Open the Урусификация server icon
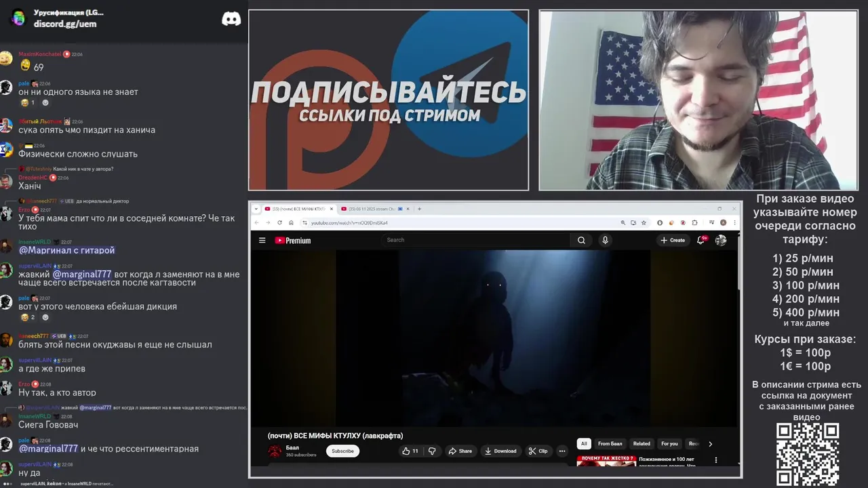This screenshot has width=868, height=488. click(18, 18)
